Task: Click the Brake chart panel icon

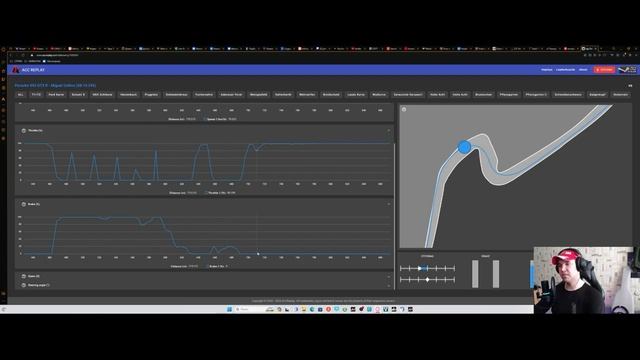Action: (x=24, y=204)
